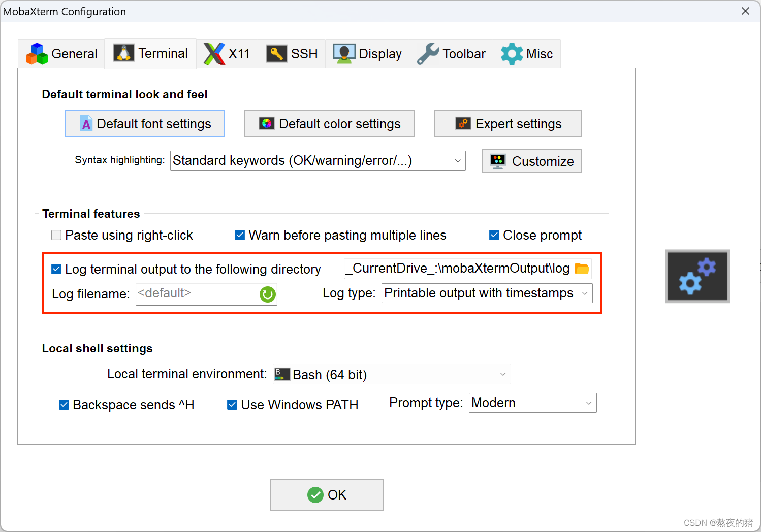
Task: Open the Log type dropdown
Action: (487, 293)
